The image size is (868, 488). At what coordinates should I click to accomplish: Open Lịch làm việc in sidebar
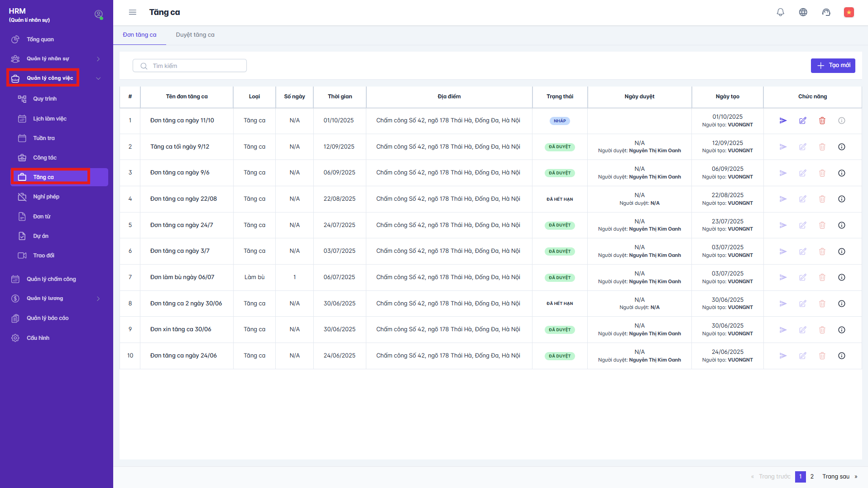[x=49, y=119]
